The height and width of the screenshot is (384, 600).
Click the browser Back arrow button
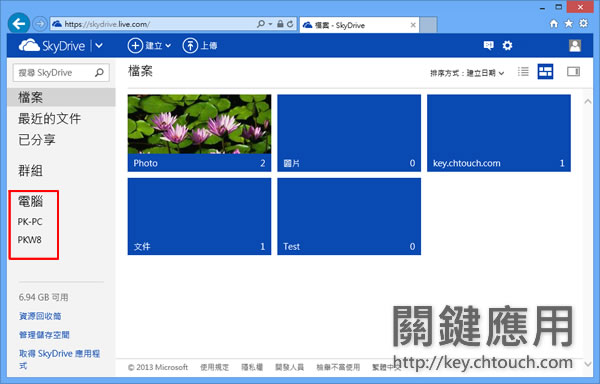point(18,24)
